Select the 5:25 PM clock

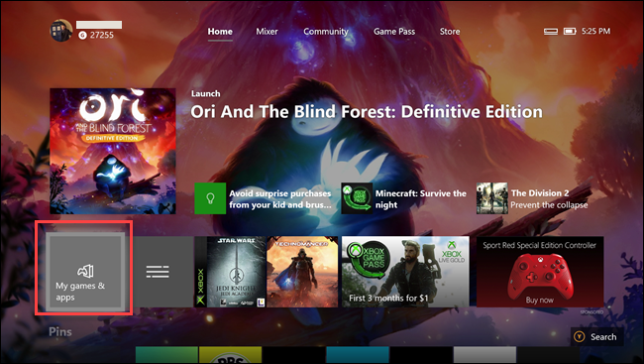pyautogui.click(x=595, y=32)
